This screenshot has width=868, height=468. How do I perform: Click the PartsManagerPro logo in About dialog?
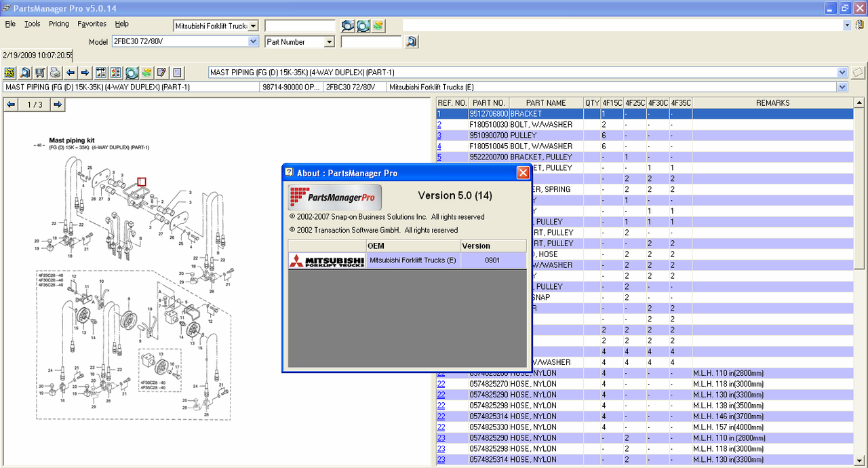(334, 197)
